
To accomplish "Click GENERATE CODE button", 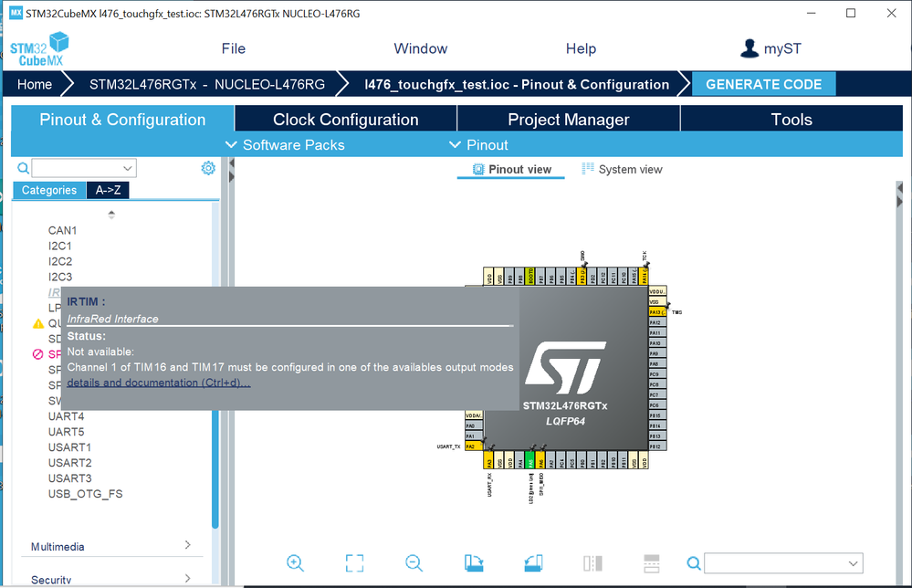I will pos(764,84).
